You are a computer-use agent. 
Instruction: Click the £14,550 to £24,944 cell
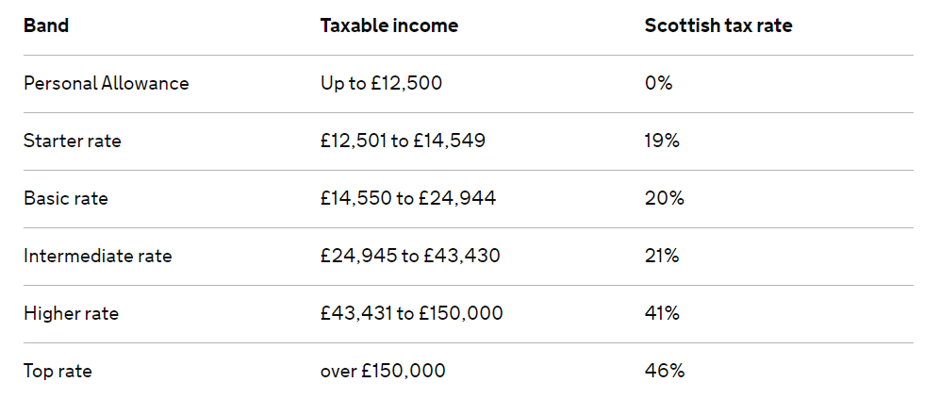[408, 198]
